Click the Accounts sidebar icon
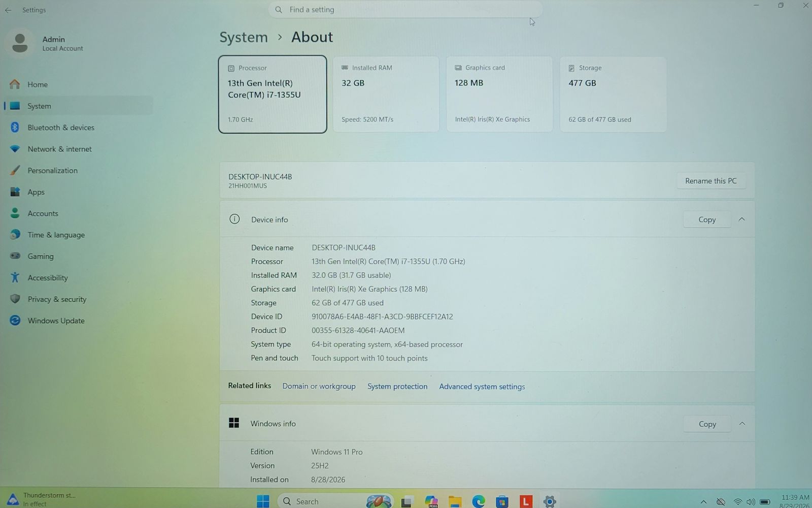 point(15,213)
